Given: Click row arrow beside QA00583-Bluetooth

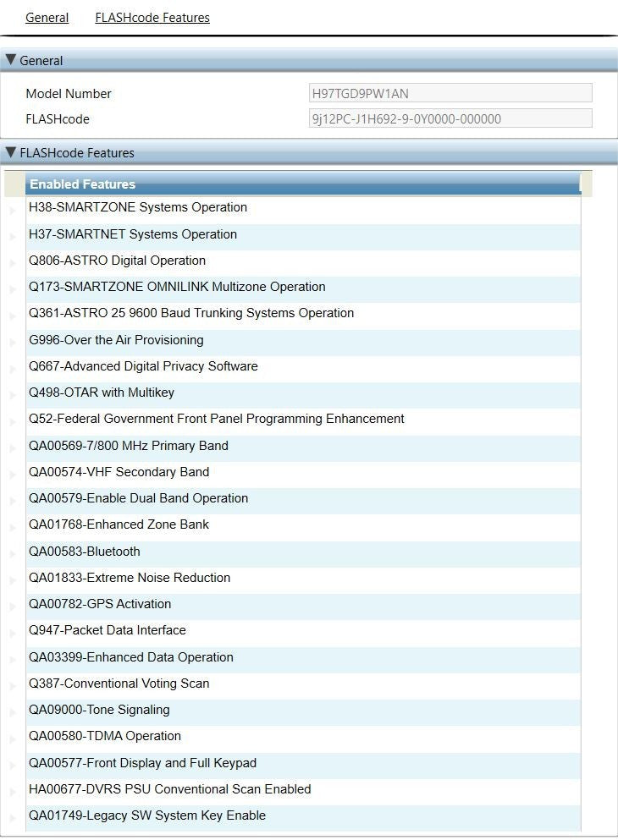Looking at the screenshot, I should pos(13,553).
